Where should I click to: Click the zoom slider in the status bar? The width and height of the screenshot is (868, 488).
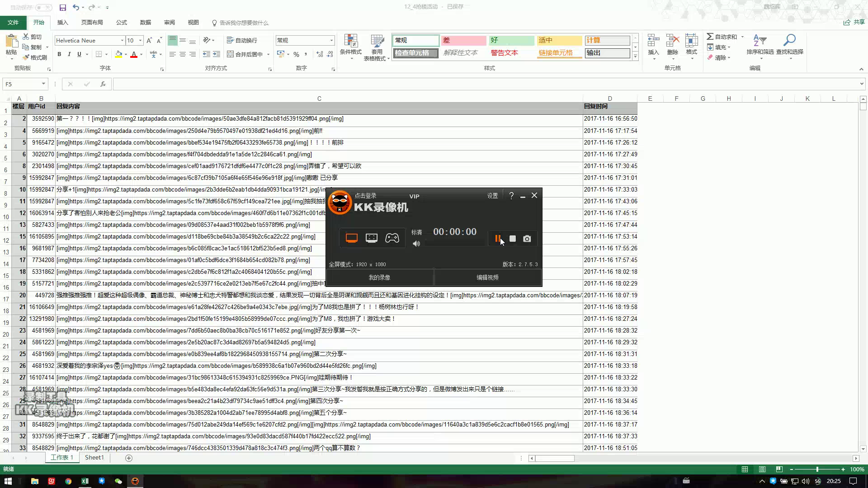tap(817, 469)
